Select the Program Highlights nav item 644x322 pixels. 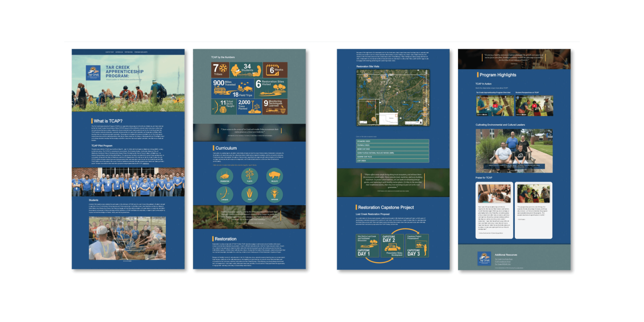141,52
